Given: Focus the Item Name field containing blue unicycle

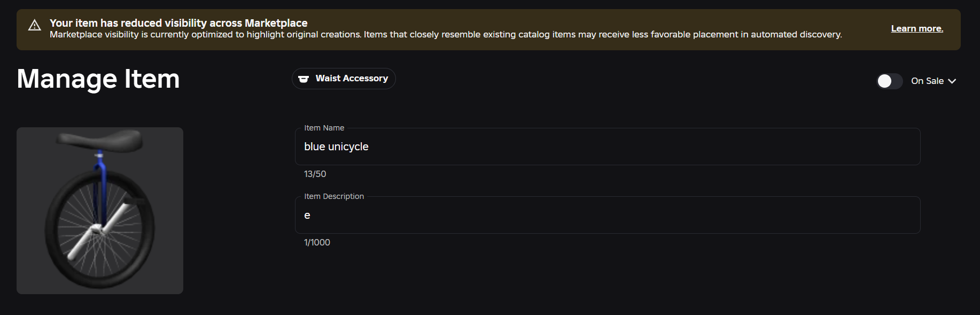Looking at the screenshot, I should [x=608, y=147].
